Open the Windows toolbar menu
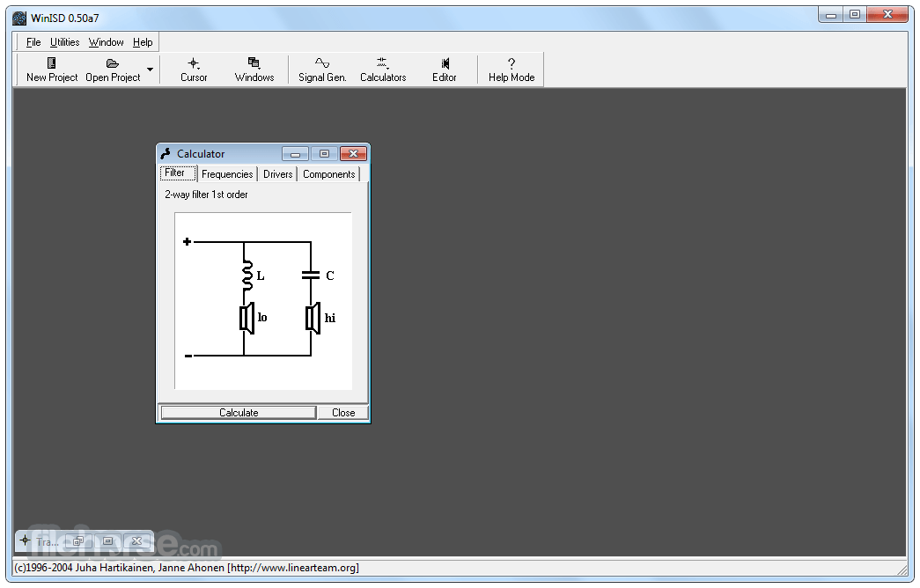This screenshot has width=920, height=588. 254,70
